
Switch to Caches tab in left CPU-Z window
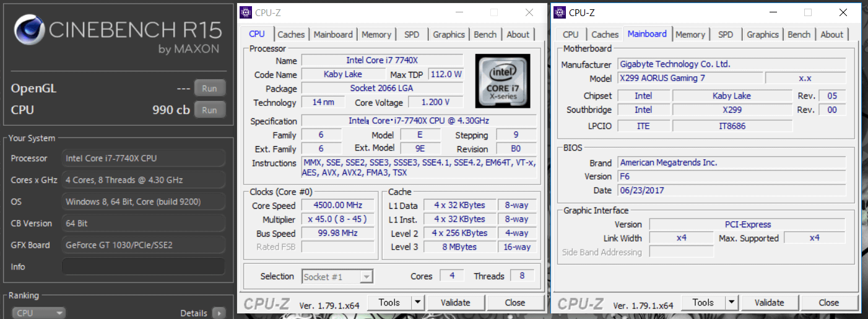(x=291, y=35)
